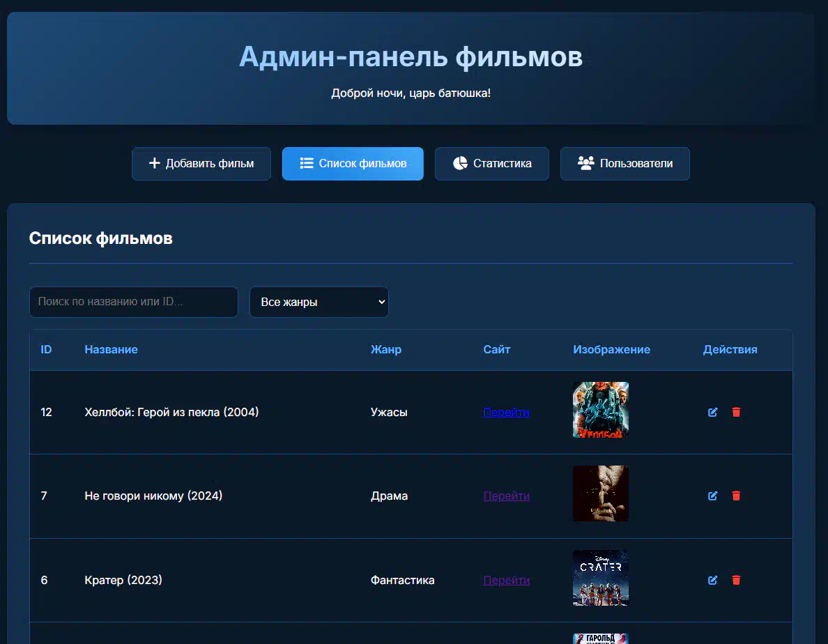Open the Статистика tab

pyautogui.click(x=492, y=164)
